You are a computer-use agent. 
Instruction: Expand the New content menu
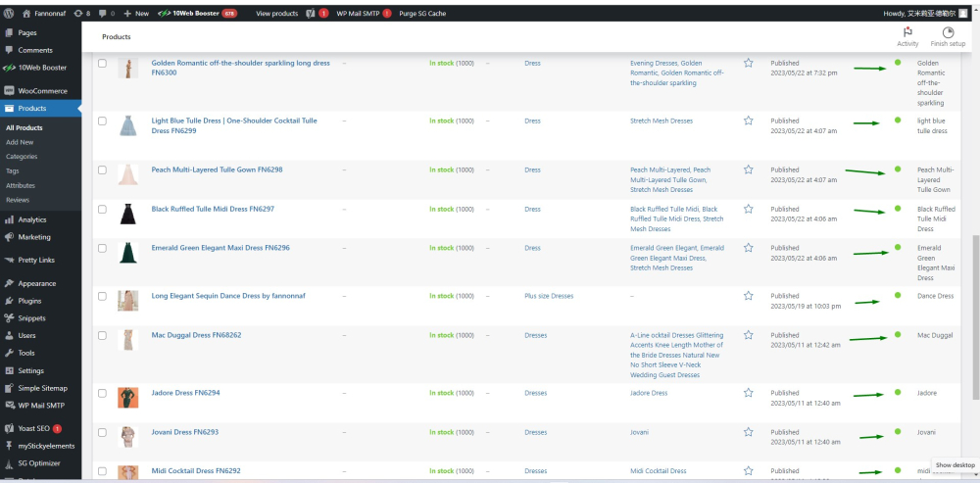click(x=136, y=14)
